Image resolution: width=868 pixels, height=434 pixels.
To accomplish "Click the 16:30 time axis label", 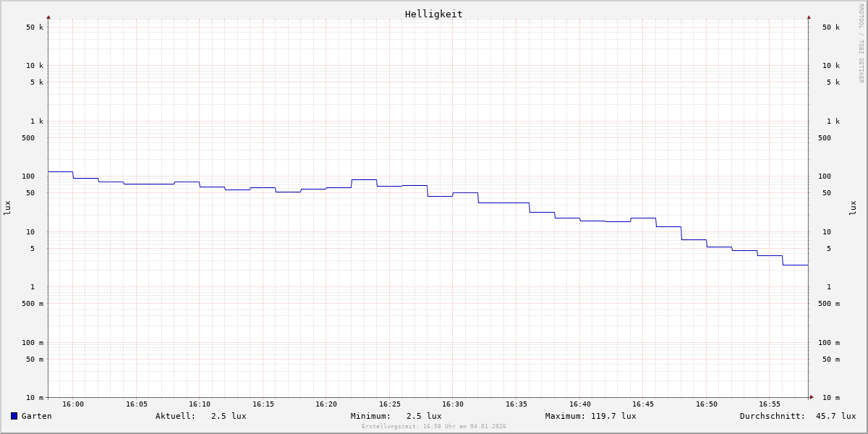I will click(x=453, y=404).
